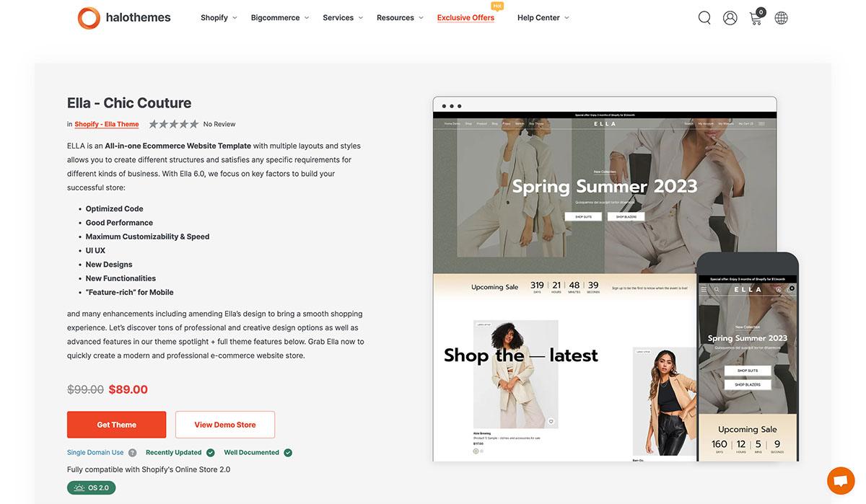This screenshot has height=504, width=866.
Task: Click the halothemes logo
Action: pyautogui.click(x=123, y=16)
